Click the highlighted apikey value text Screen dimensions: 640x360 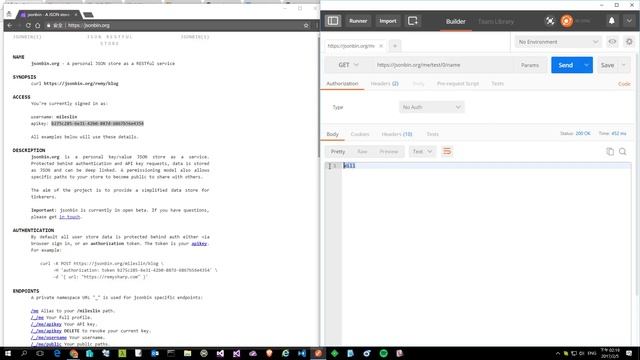tap(97, 123)
